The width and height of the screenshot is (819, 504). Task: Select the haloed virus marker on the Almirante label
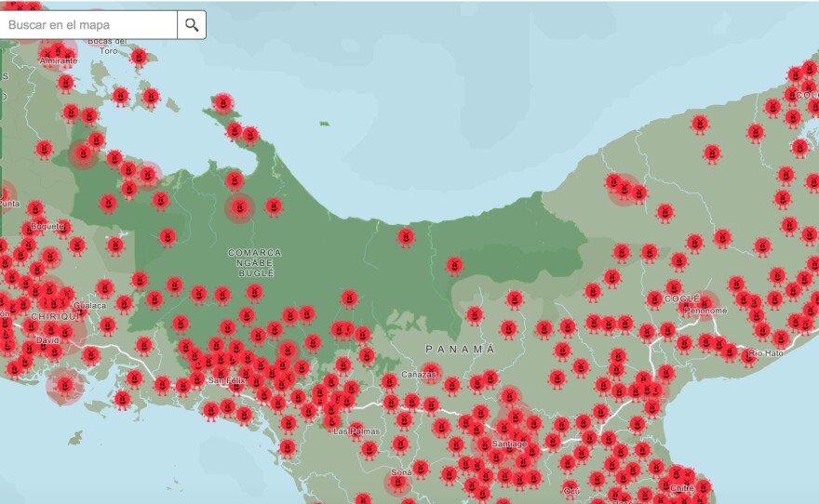click(x=59, y=51)
